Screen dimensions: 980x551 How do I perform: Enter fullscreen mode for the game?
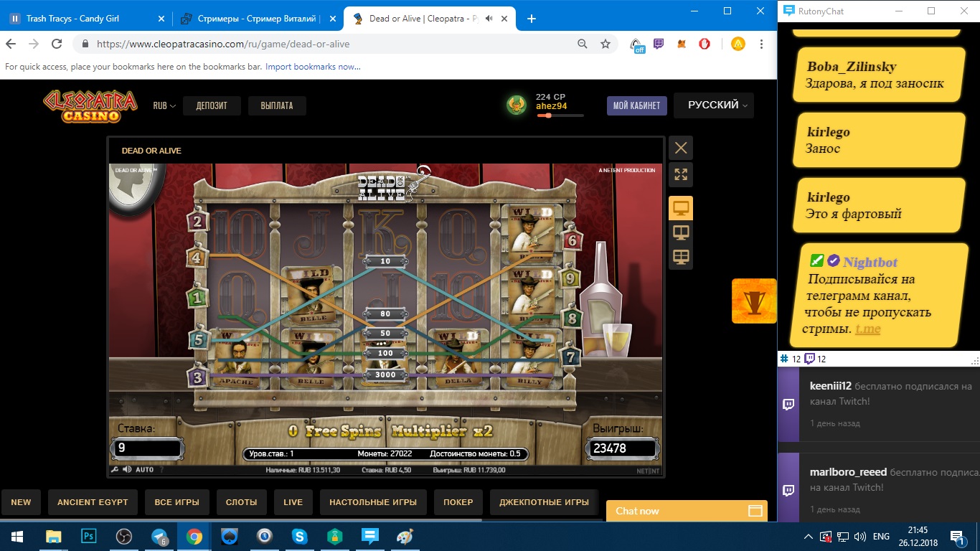(x=681, y=174)
